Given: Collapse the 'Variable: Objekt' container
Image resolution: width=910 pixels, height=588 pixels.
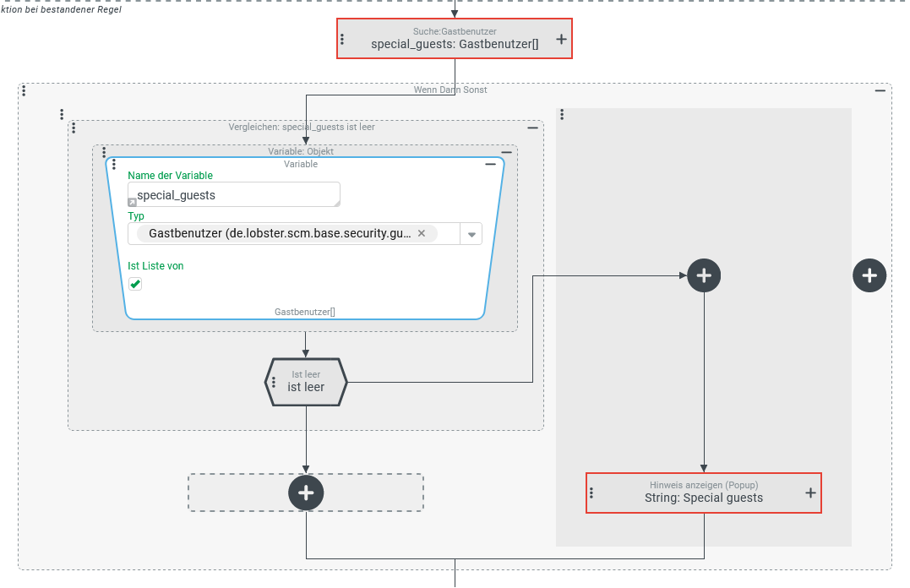Looking at the screenshot, I should (x=507, y=152).
